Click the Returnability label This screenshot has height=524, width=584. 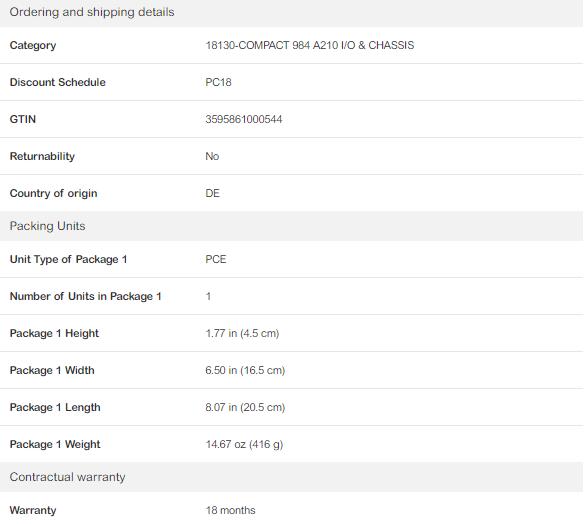click(42, 156)
